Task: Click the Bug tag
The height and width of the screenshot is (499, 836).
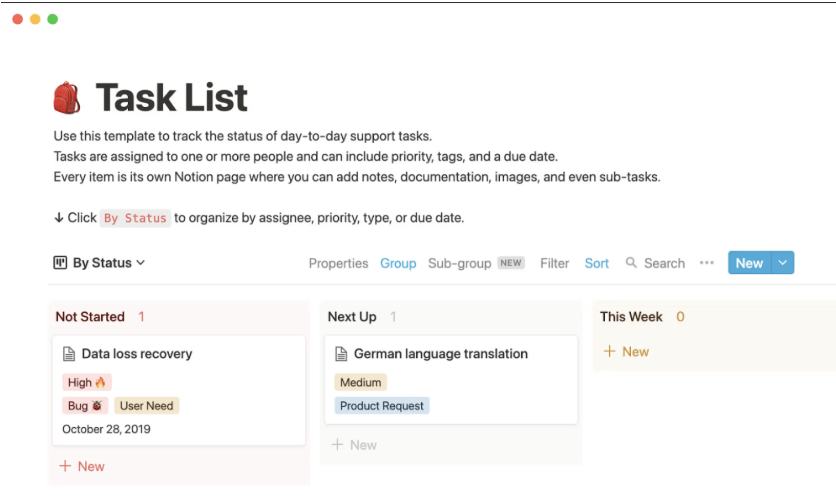Action: (85, 406)
